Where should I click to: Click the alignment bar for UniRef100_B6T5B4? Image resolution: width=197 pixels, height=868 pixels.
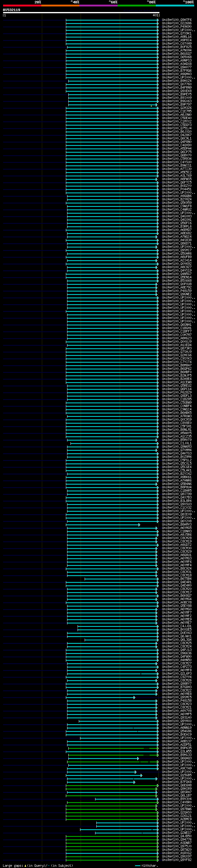[122, 579]
